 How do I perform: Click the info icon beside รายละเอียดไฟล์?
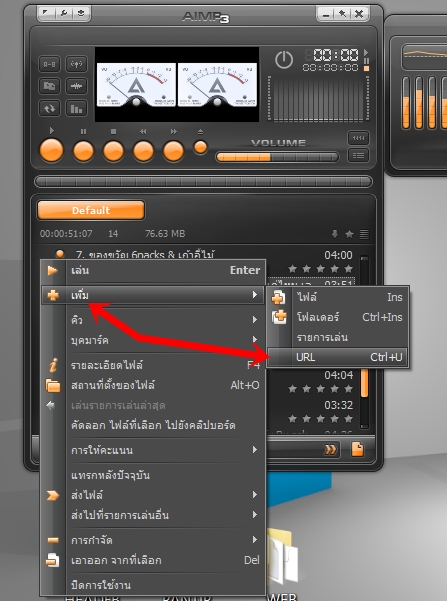coord(53,365)
